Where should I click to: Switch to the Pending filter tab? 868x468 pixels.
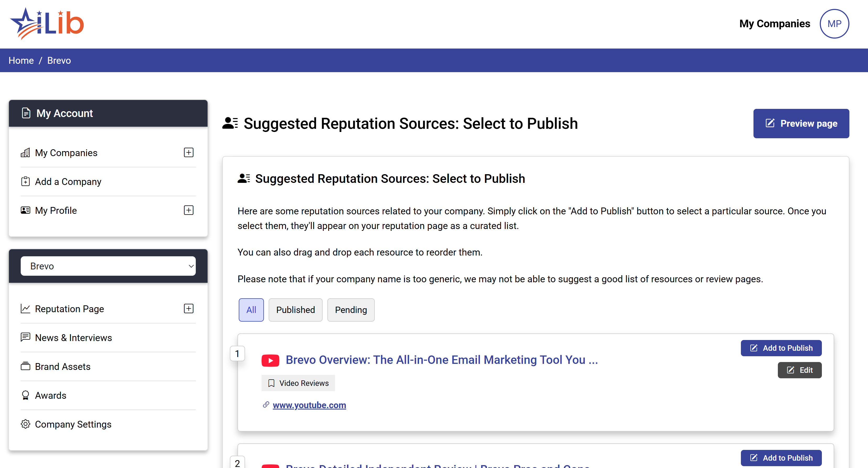coord(350,310)
